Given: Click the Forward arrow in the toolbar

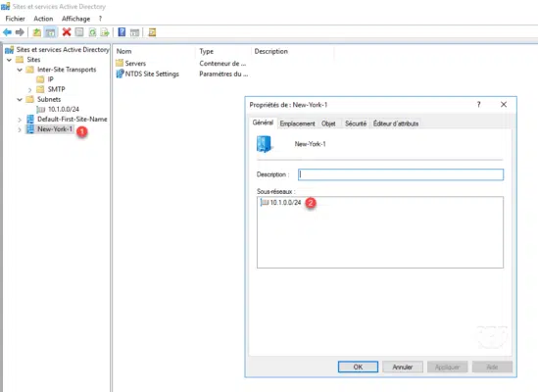Looking at the screenshot, I should [x=20, y=32].
